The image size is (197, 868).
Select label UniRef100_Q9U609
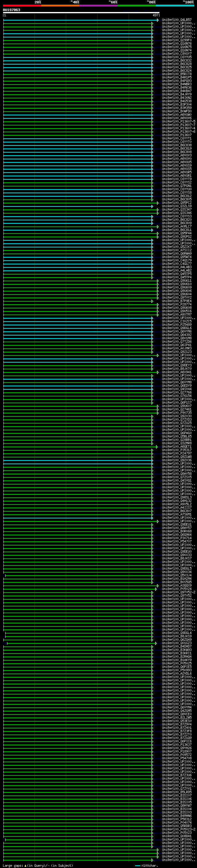(177, 287)
